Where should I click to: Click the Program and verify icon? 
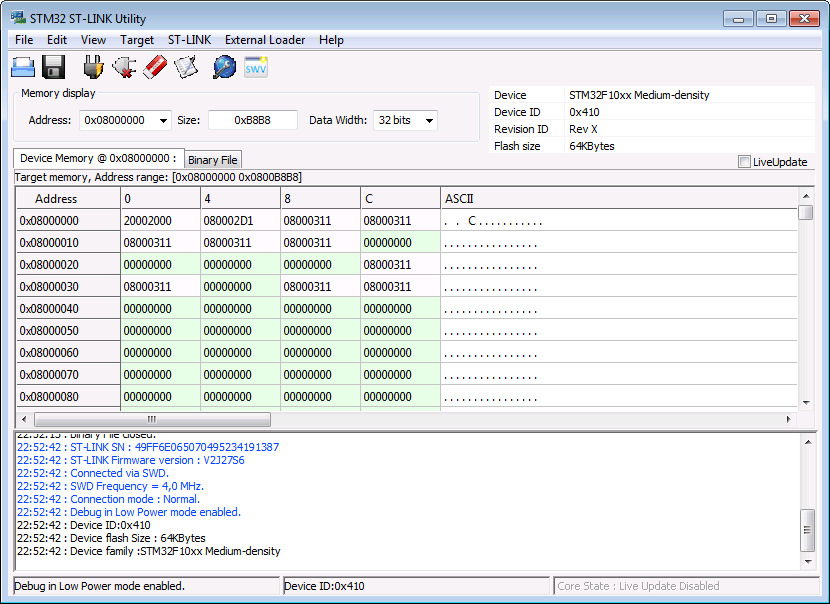click(x=187, y=67)
